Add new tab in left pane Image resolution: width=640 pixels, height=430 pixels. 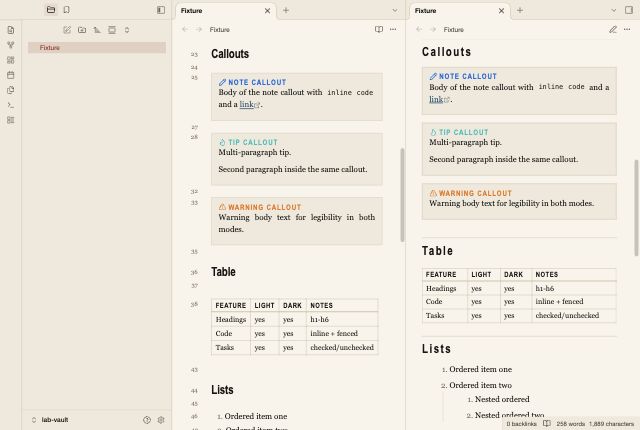[x=286, y=10]
